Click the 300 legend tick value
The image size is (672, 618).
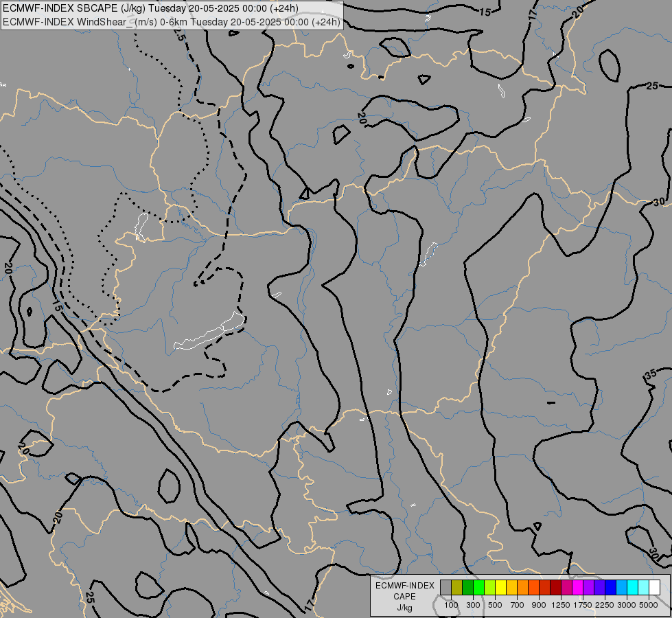point(473,605)
